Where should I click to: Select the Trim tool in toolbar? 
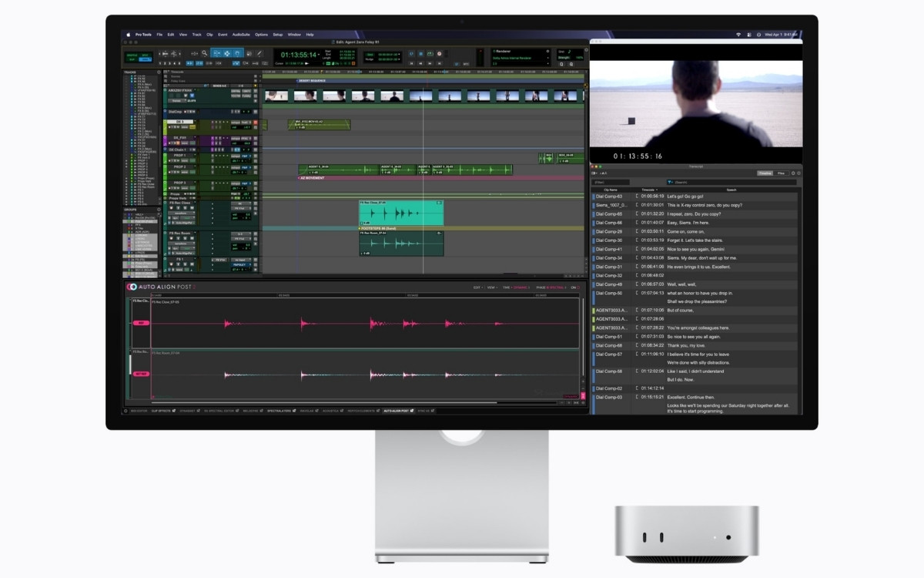point(216,53)
